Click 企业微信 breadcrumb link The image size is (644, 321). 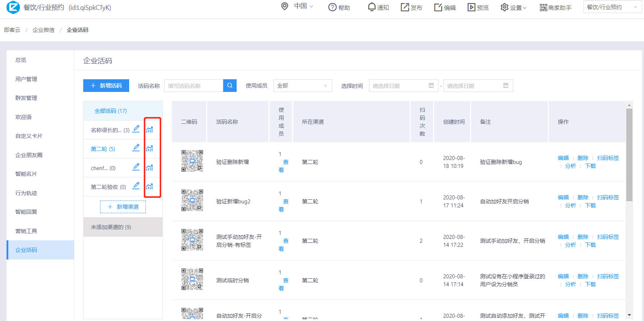pos(43,30)
